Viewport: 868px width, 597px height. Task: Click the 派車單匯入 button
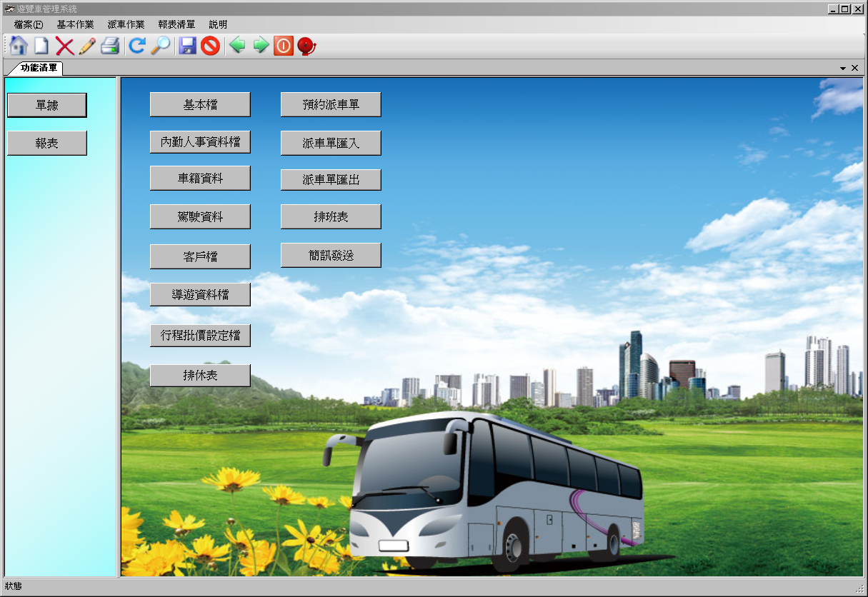point(331,143)
